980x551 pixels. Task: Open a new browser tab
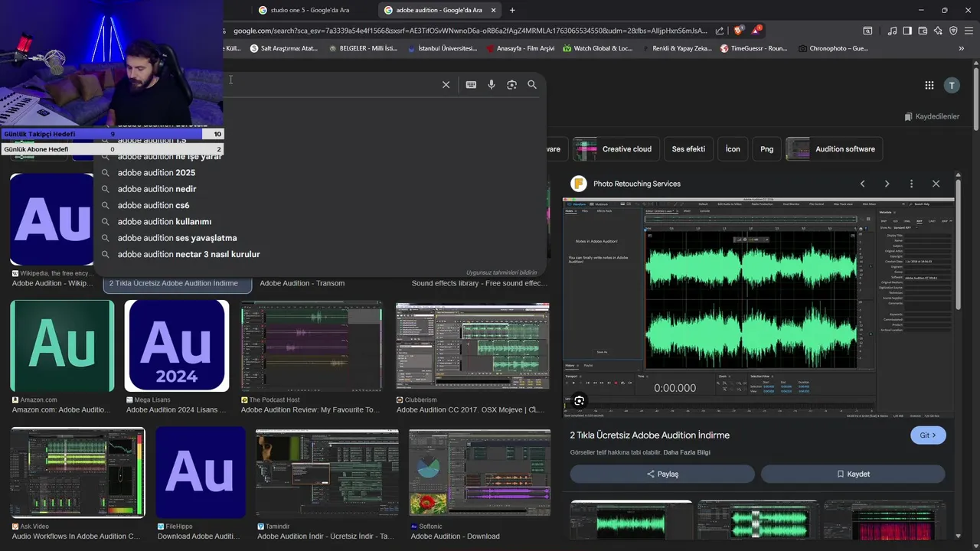(x=512, y=10)
